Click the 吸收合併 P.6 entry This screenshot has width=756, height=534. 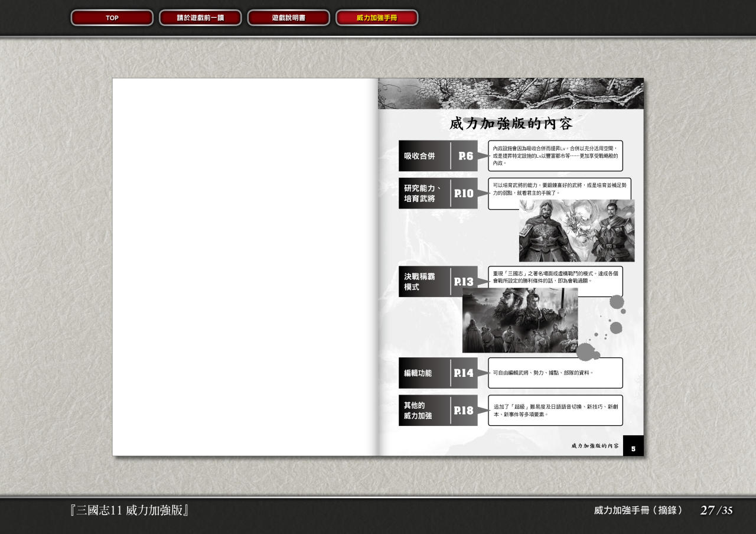(x=438, y=156)
